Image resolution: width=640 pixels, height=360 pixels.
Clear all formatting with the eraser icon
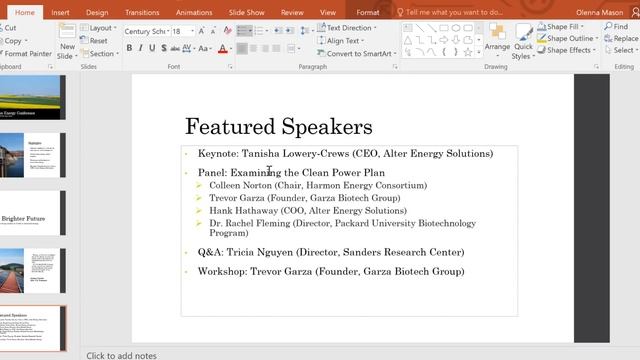pyautogui.click(x=227, y=31)
